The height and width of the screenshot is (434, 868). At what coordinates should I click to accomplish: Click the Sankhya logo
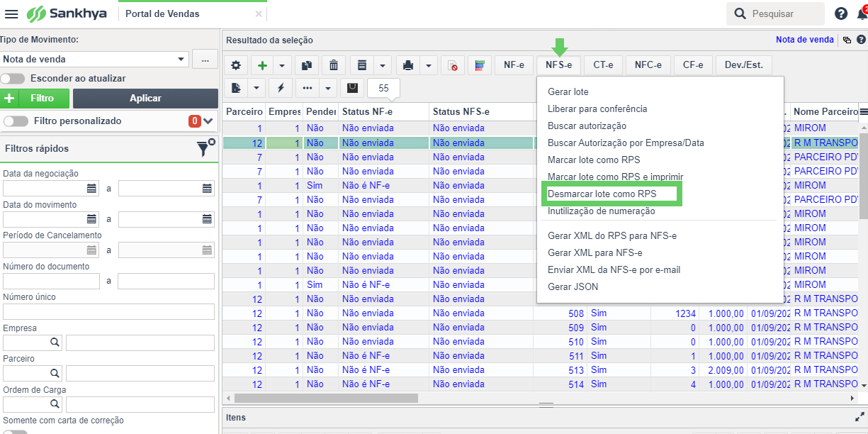coord(67,14)
